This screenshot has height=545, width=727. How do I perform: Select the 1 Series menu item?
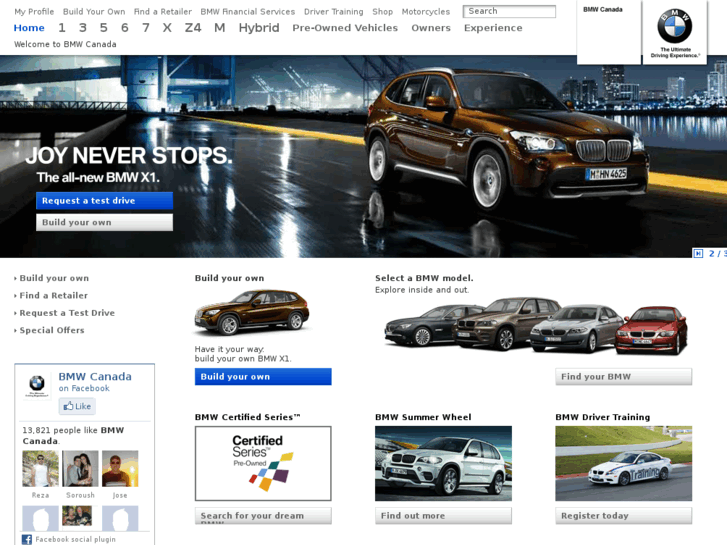coord(62,28)
